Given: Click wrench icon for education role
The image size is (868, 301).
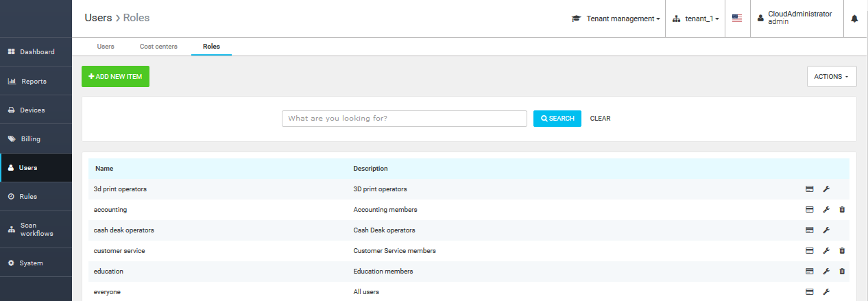Looking at the screenshot, I should click(826, 272).
